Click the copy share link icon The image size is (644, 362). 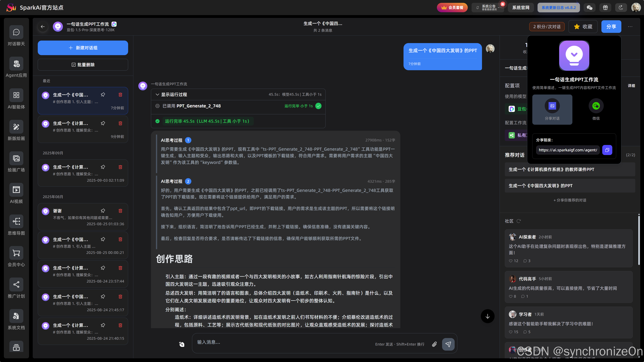[x=607, y=150]
